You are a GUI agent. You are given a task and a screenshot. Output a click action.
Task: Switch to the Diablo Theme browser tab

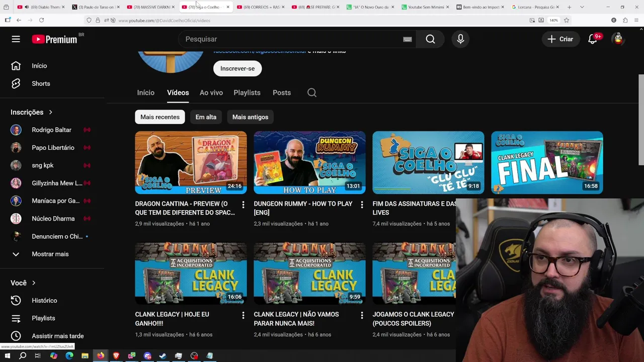click(x=40, y=7)
